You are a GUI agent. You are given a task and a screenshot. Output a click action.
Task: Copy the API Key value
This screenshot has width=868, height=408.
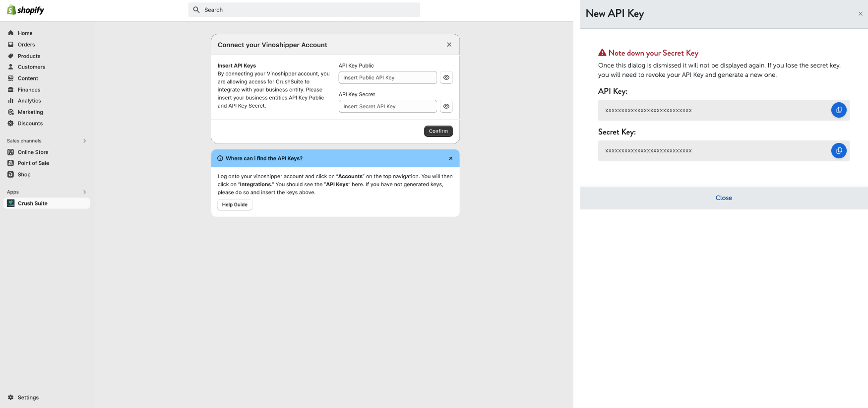pyautogui.click(x=839, y=110)
